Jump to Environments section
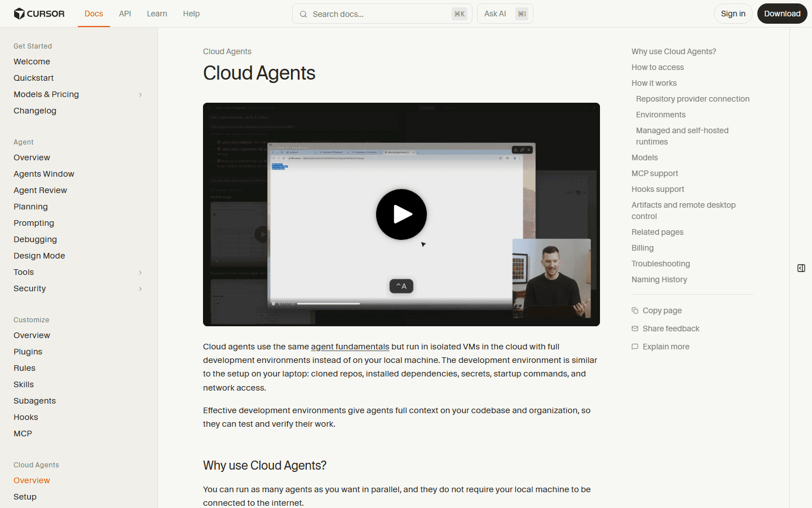Screen dimensions: 812x508 (661, 115)
